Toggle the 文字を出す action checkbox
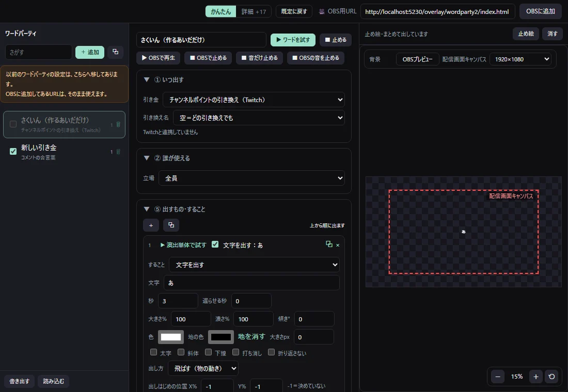Screen dimensions: 568x392 pyautogui.click(x=215, y=244)
